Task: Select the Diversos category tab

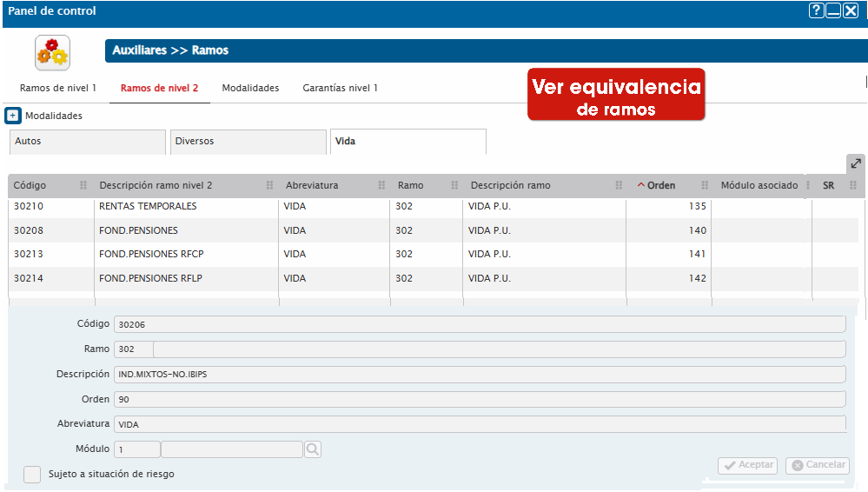Action: [x=248, y=142]
